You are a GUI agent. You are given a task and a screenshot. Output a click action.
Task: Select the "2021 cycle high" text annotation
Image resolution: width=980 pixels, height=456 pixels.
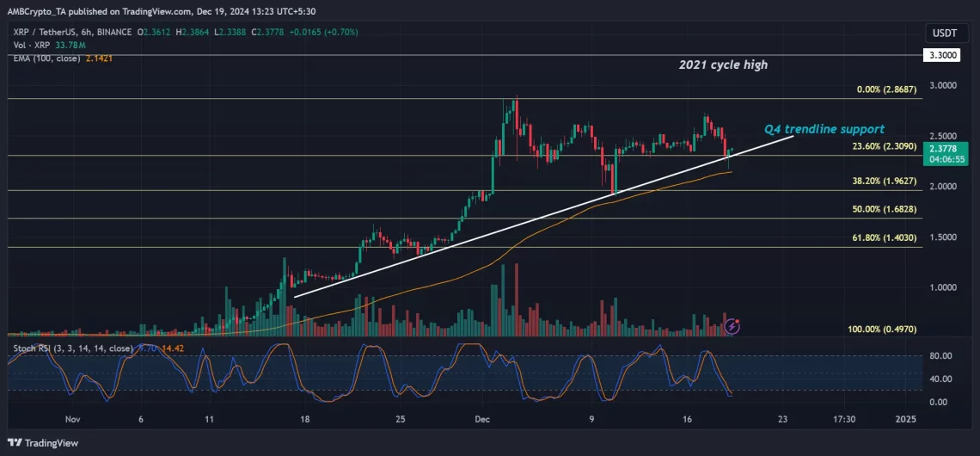pos(722,65)
